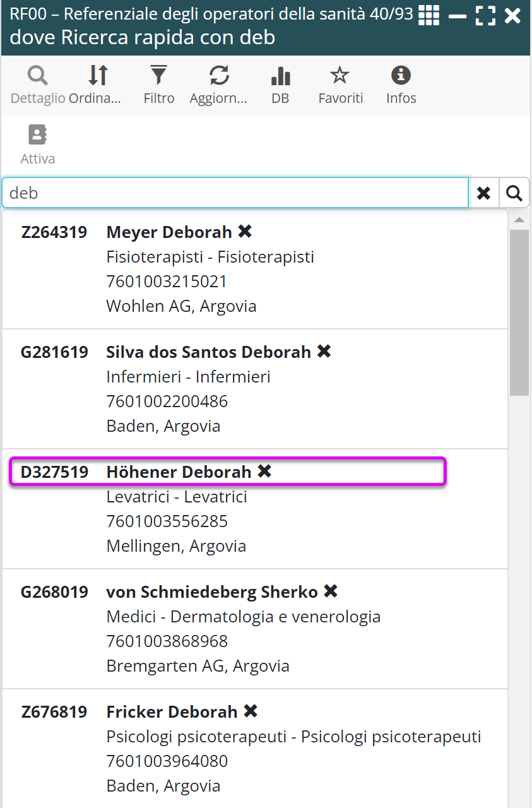Select code Z264319 entry

point(54,232)
